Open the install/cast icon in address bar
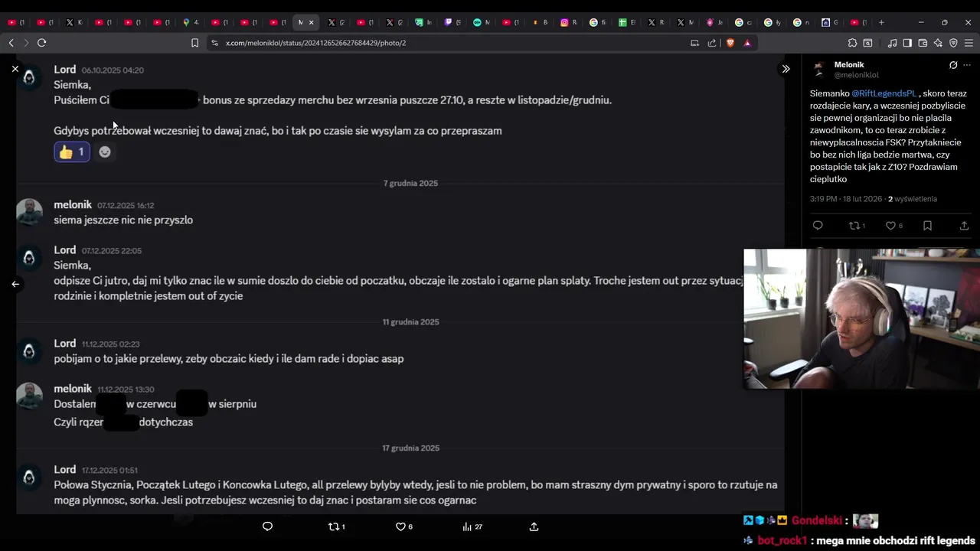980x551 pixels. tap(694, 43)
